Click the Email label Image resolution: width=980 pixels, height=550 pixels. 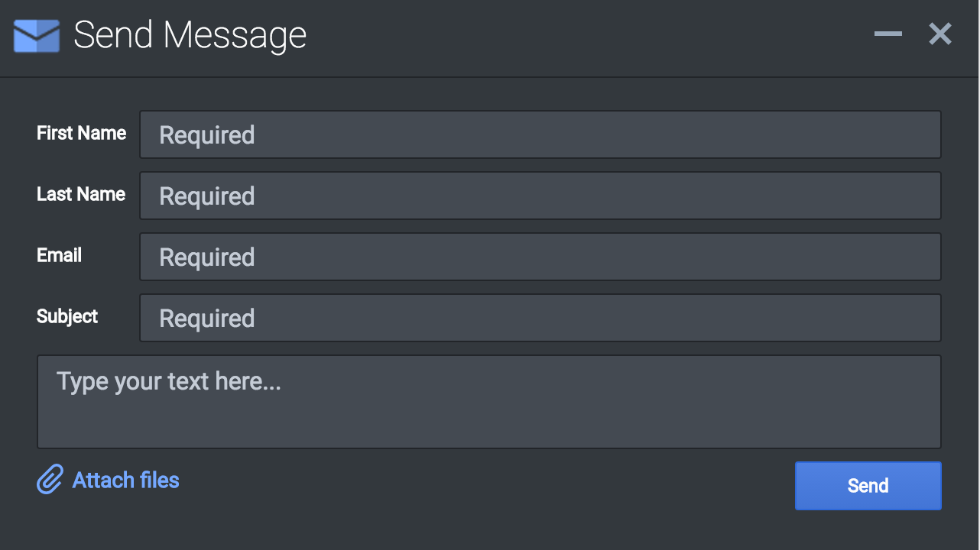coord(59,255)
